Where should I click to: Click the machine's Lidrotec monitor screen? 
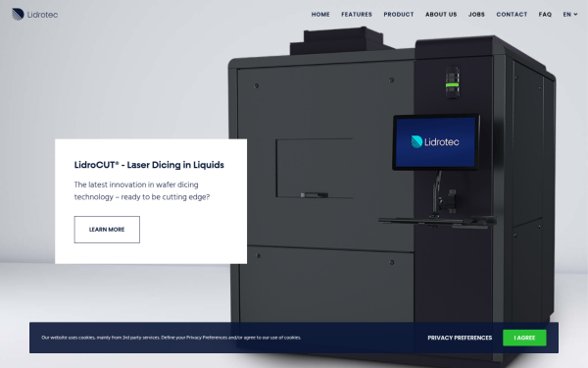point(436,142)
